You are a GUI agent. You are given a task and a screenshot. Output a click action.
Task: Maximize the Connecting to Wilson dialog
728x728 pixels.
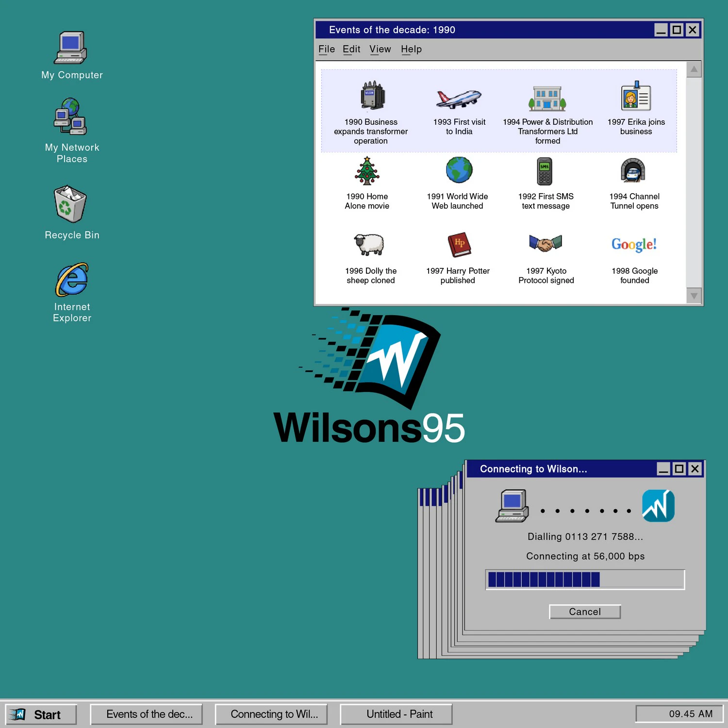coord(679,469)
